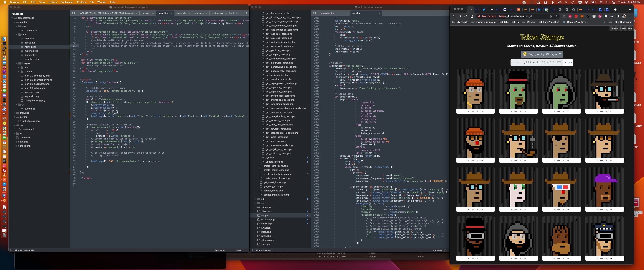Open explorer.php in xchain.io sidebar
The image size is (644, 270).
(268, 220)
